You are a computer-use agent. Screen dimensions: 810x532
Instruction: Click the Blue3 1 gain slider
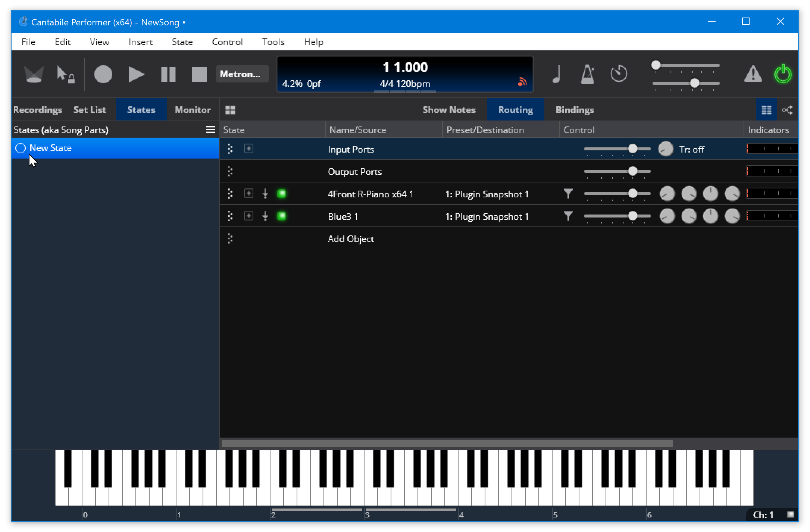point(617,216)
